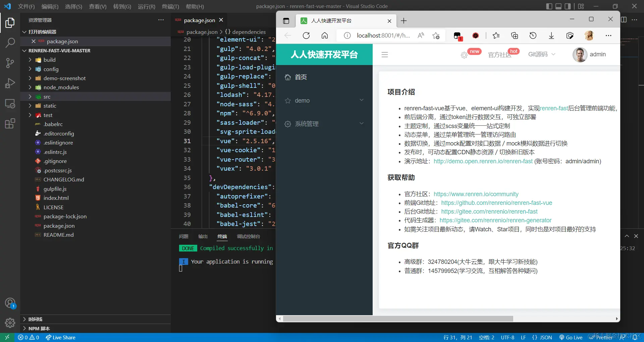
Task: Open the renren settings gear with new badge
Action: point(464,55)
